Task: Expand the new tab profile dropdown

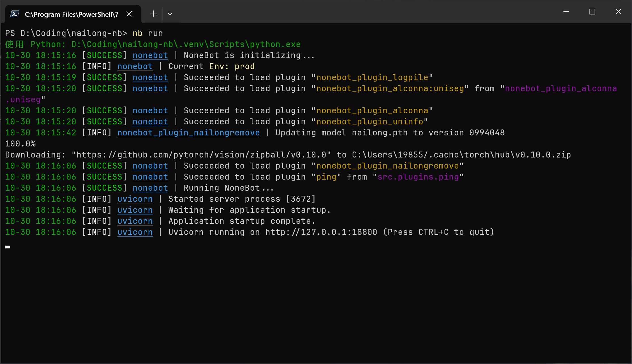Action: click(x=170, y=14)
